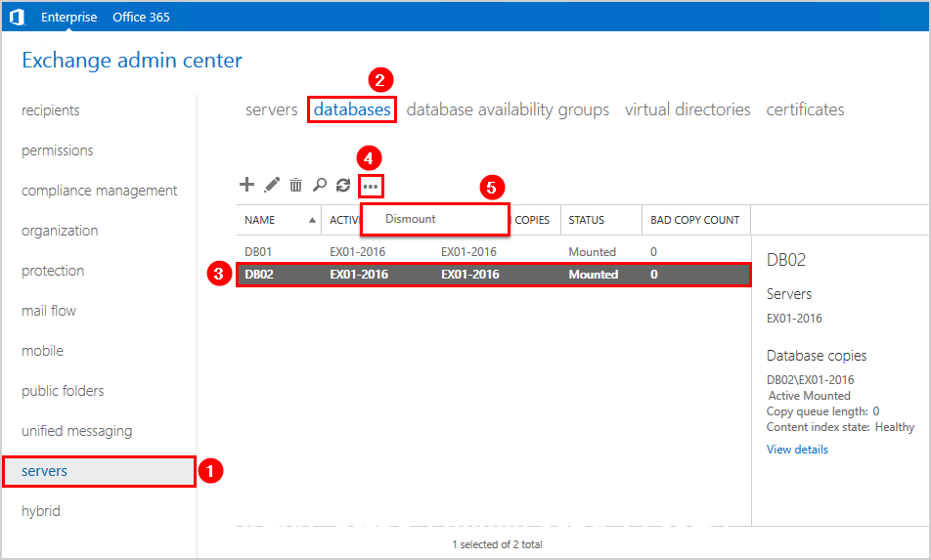
Task: Open organization section
Action: [60, 231]
